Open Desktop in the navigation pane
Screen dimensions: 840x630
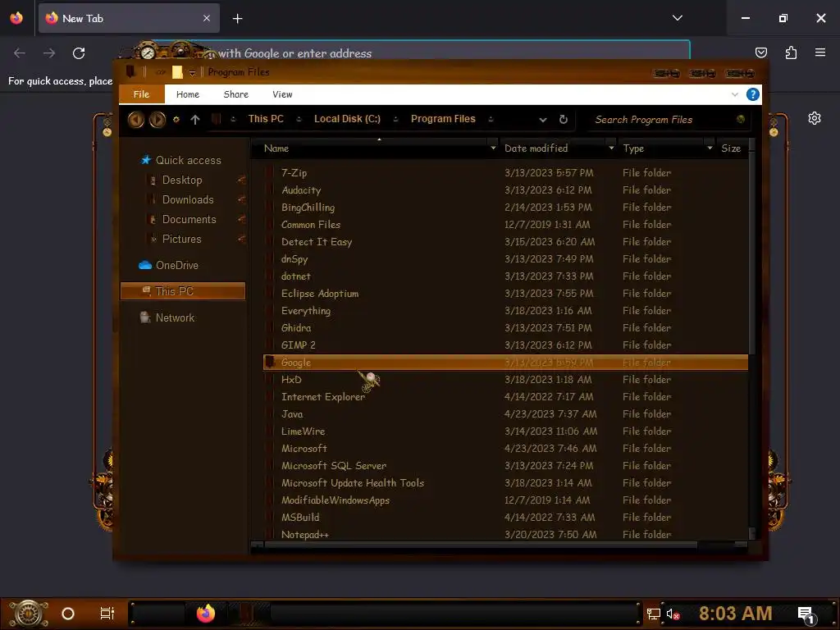(x=182, y=180)
